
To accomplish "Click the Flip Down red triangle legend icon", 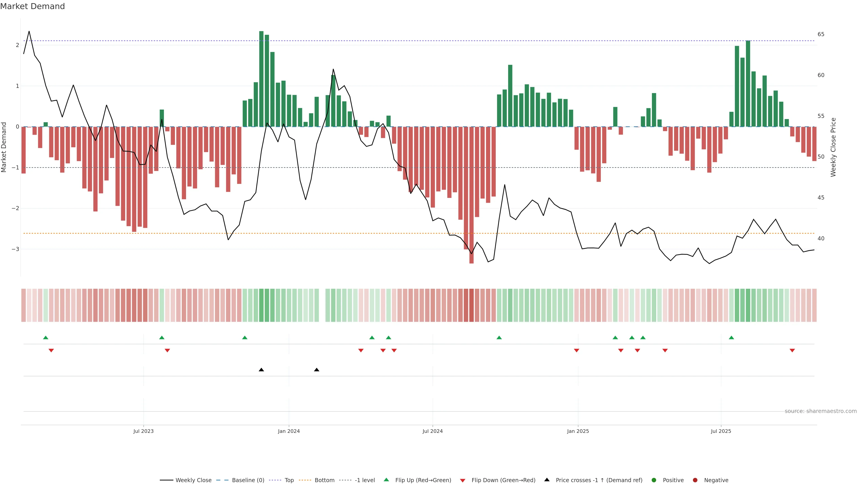I will pyautogui.click(x=463, y=481).
